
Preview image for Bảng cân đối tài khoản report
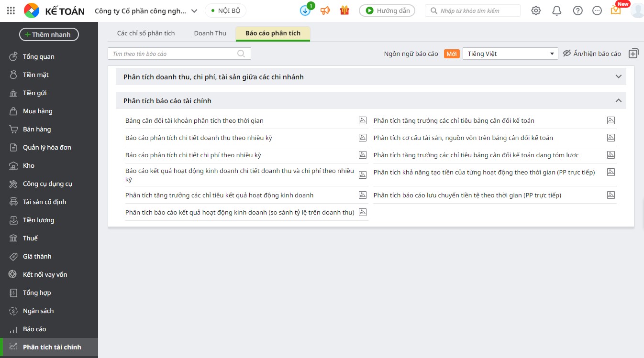click(363, 120)
